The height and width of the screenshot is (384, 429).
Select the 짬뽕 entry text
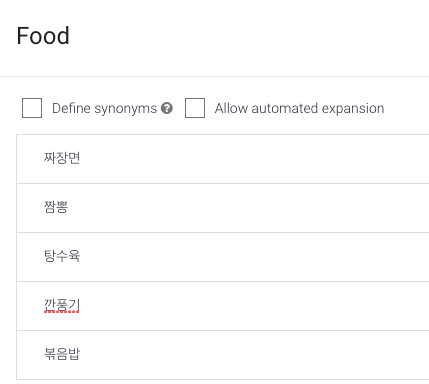[x=56, y=207]
